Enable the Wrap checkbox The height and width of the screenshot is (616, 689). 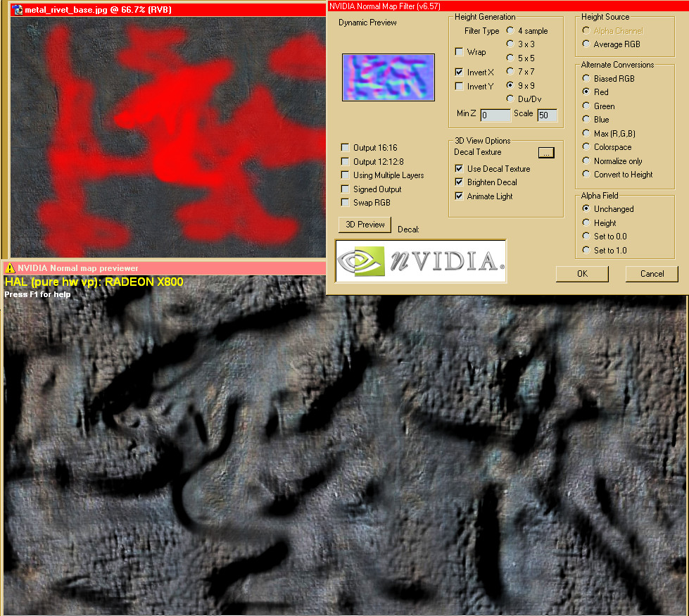point(459,52)
